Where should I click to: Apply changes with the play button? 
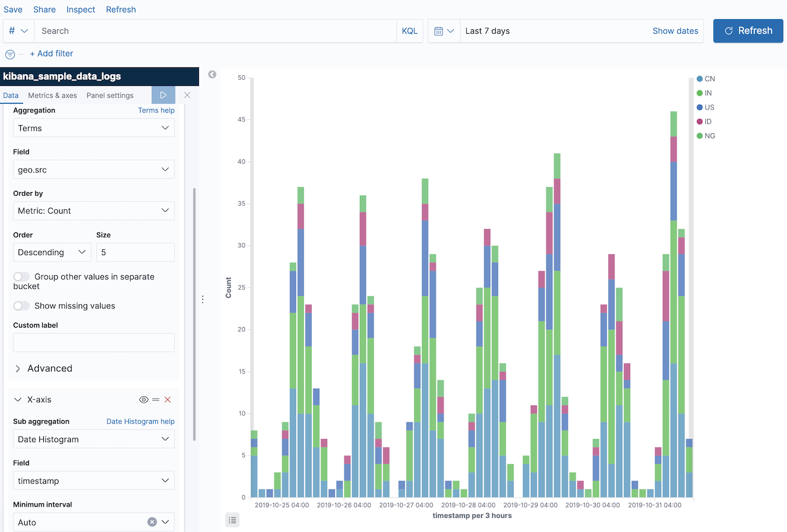coord(163,94)
